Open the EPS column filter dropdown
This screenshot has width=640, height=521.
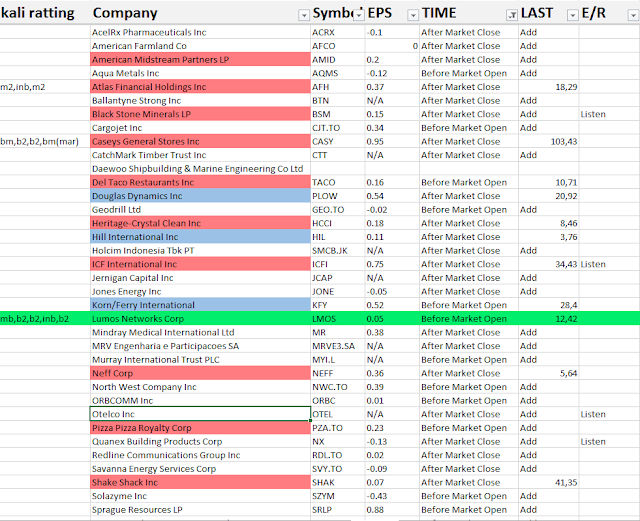[413, 15]
